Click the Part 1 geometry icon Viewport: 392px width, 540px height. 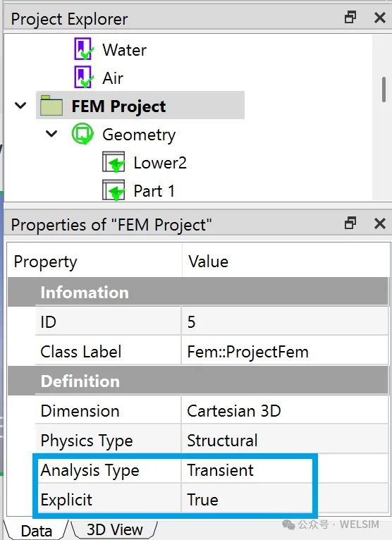point(114,190)
